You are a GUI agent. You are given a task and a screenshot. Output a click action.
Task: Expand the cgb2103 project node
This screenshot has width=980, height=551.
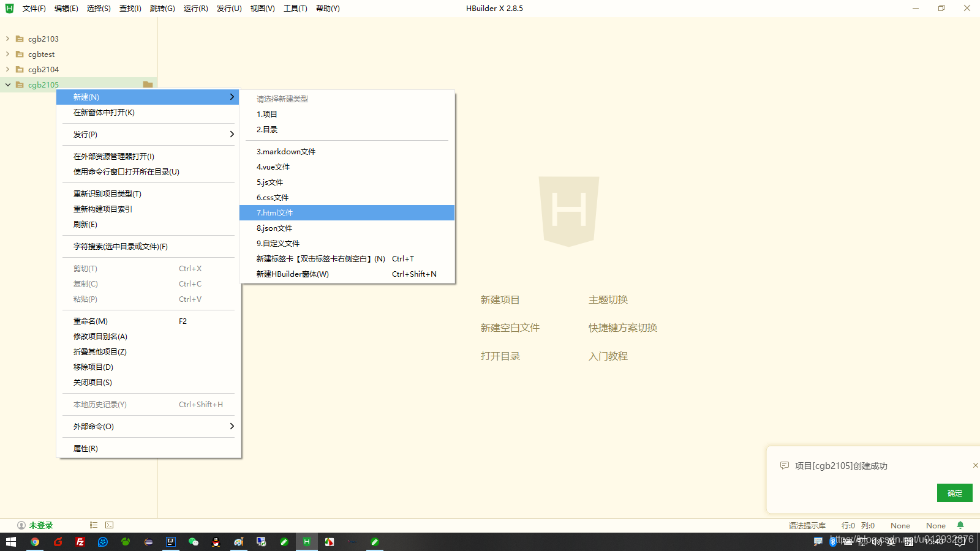(x=7, y=38)
